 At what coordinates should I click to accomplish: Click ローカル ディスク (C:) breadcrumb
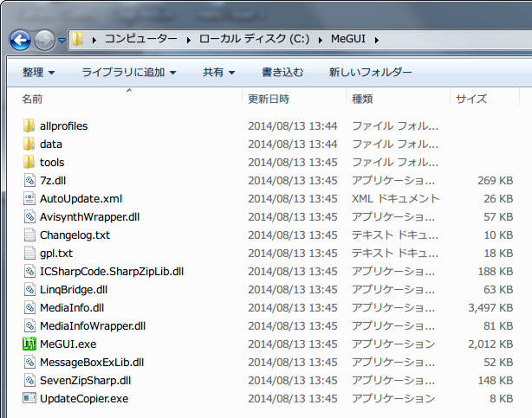click(254, 39)
